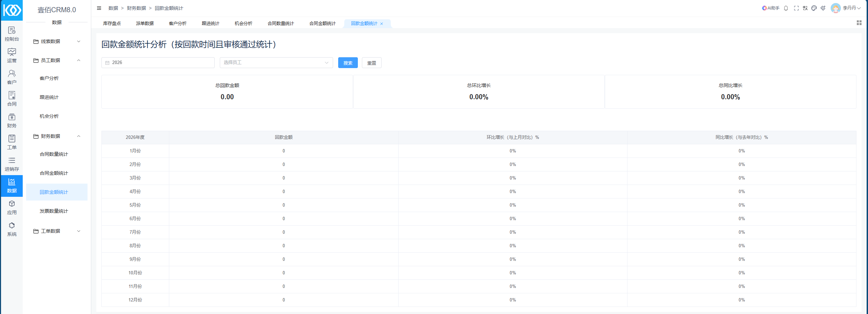The image size is (868, 314).
Task: Switch language with the translate icon
Action: click(x=805, y=8)
